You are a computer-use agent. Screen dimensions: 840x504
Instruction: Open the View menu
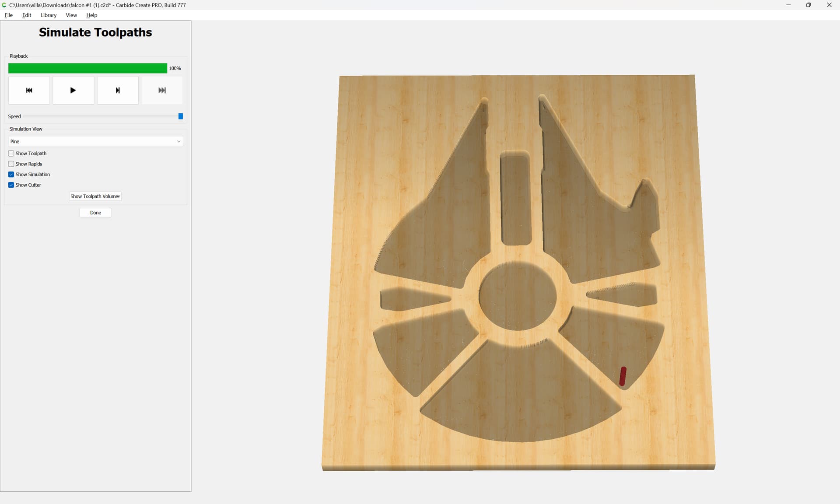point(71,15)
